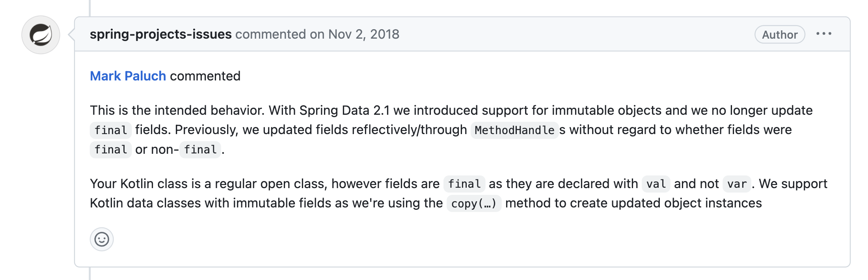The height and width of the screenshot is (280, 868).
Task: Open the Mark Paluch link
Action: pos(128,76)
